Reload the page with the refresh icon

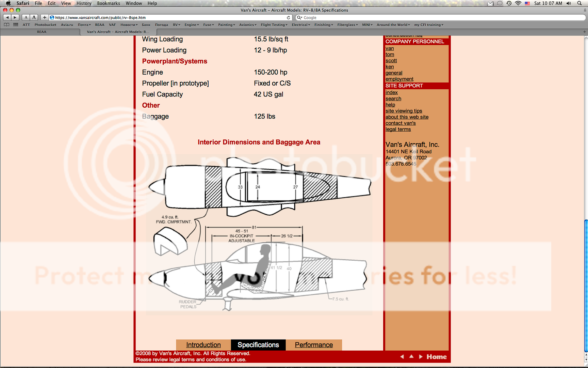click(289, 17)
